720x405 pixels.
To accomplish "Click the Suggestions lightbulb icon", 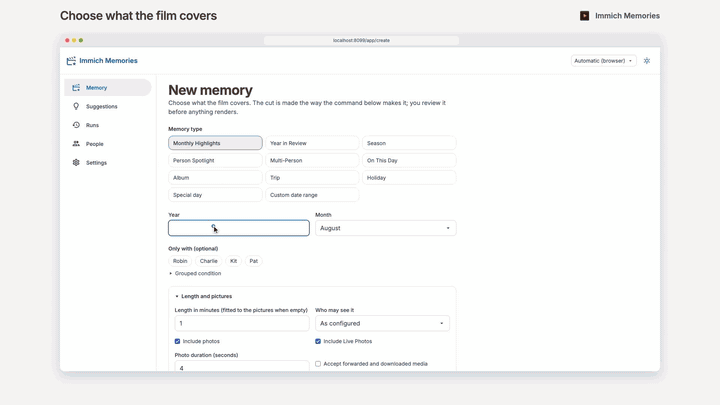I will pos(76,106).
